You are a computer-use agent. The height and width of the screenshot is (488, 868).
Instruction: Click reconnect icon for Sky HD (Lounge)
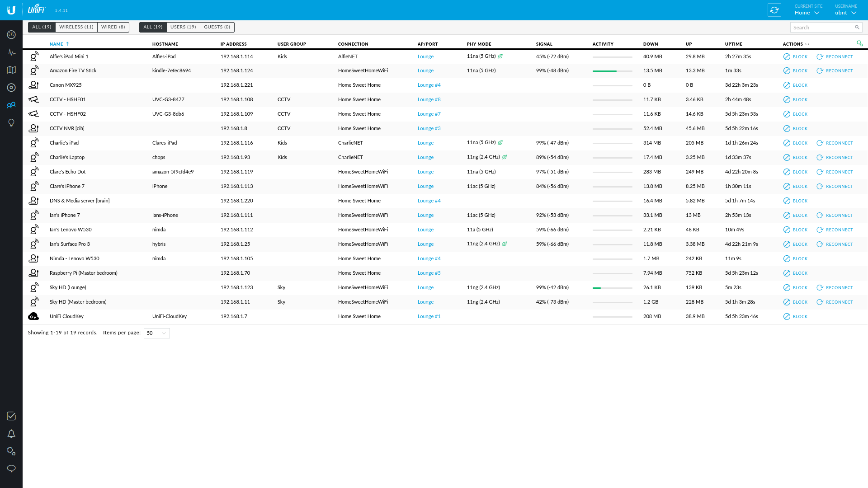tap(820, 288)
